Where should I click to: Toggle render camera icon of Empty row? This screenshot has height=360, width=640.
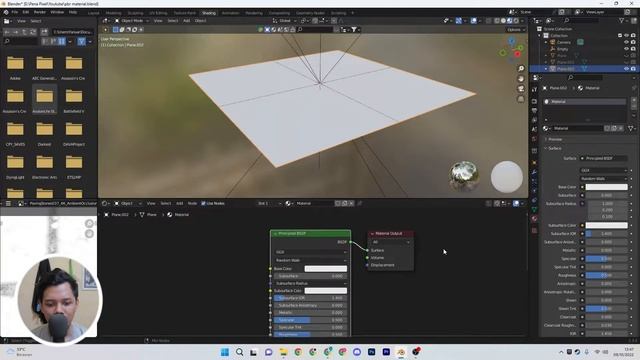[633, 49]
